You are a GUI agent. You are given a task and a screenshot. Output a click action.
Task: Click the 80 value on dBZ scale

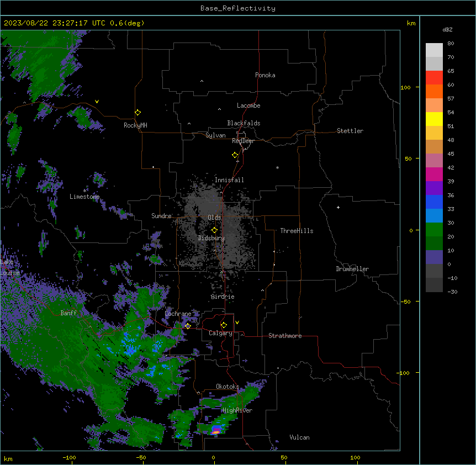coord(451,44)
